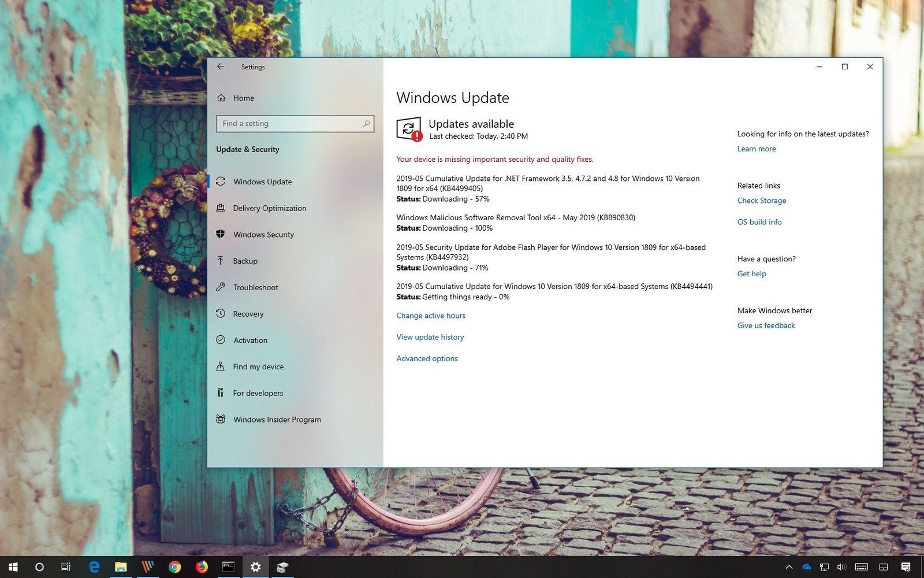
Task: Open Change active hours link
Action: [x=431, y=316]
